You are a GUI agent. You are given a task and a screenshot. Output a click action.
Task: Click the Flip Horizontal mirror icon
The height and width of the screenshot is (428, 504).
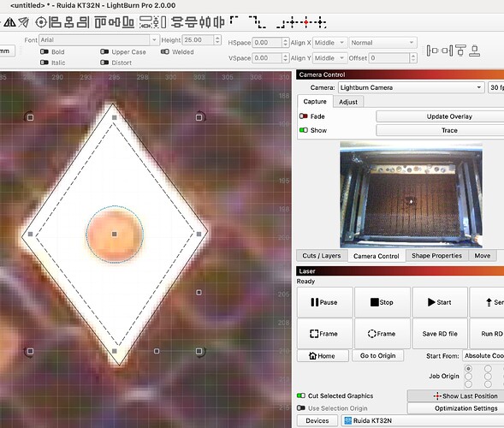[x=9, y=22]
